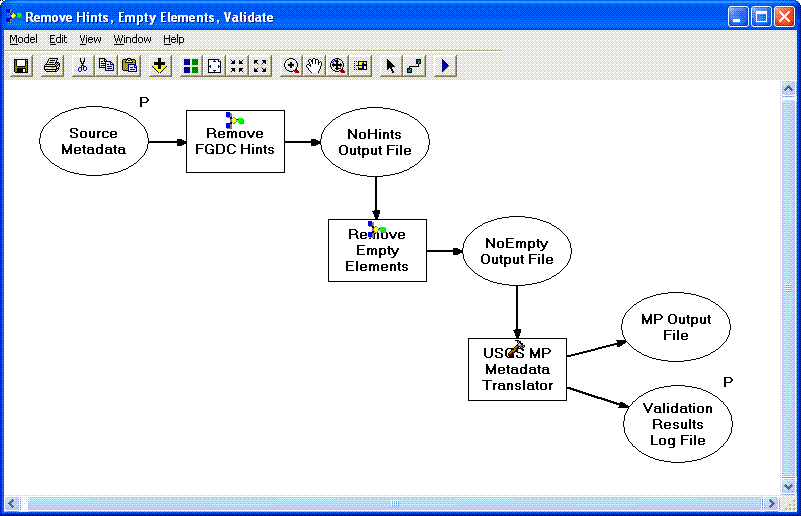The image size is (801, 516).
Task: Open the Model menu
Action: pyautogui.click(x=23, y=40)
